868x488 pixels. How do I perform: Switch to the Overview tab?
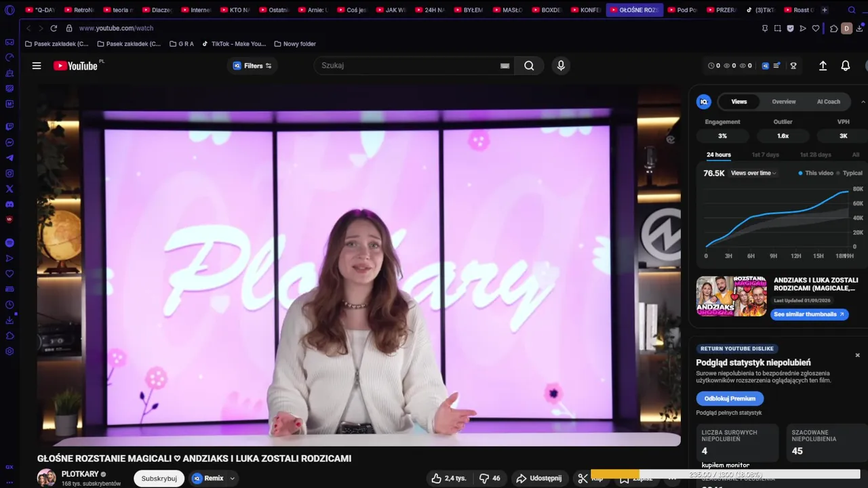point(784,102)
